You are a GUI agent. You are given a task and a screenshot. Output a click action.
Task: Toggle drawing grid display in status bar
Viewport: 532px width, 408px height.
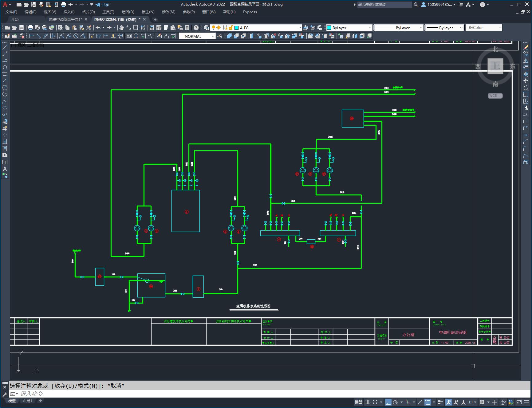(x=367, y=402)
